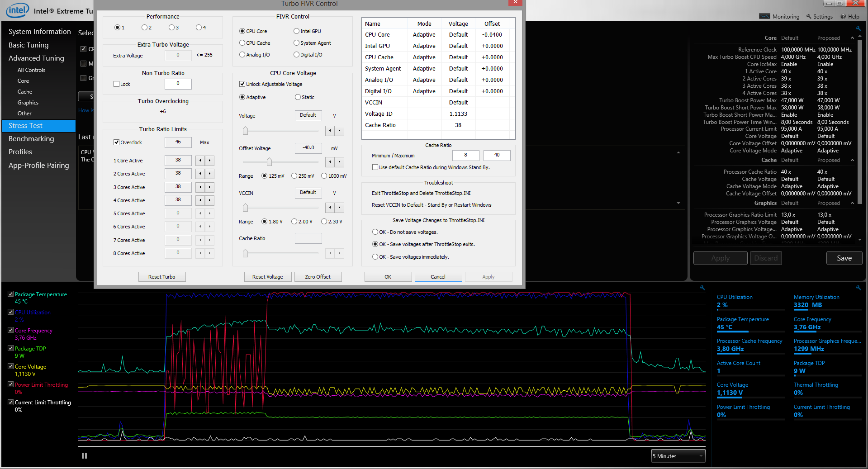This screenshot has height=469, width=868.
Task: Click wrench icon above the monitor readouts panel
Action: pos(859,288)
